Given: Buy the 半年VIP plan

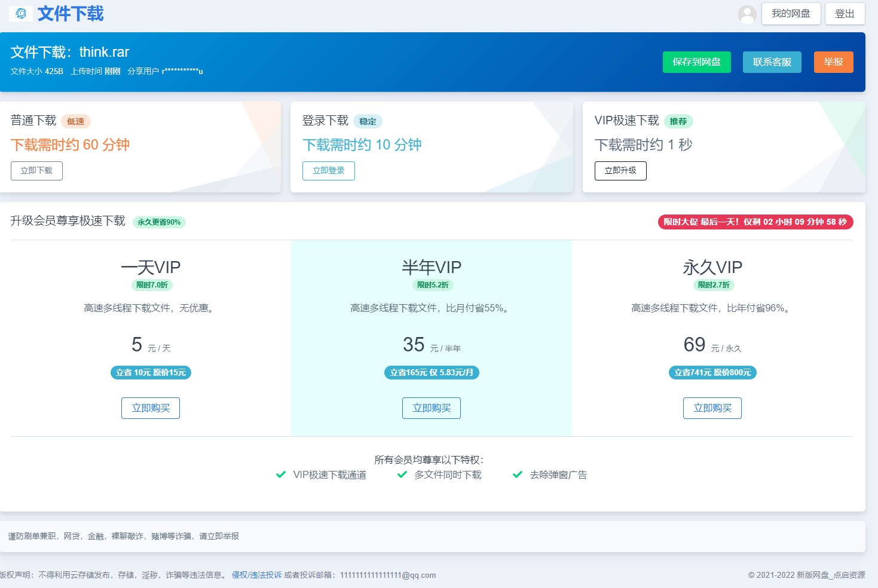Looking at the screenshot, I should coord(432,408).
